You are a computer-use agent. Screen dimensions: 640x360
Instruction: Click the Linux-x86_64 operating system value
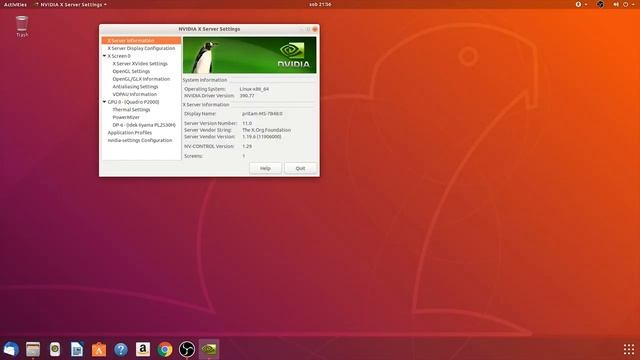[254, 89]
